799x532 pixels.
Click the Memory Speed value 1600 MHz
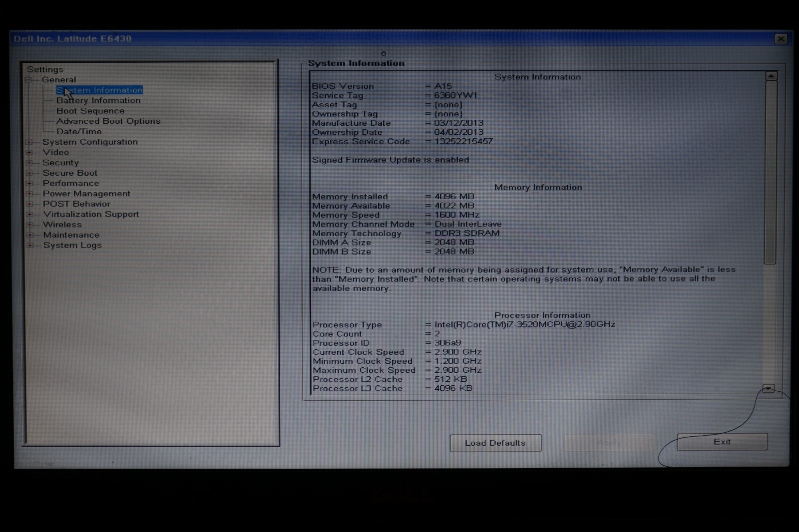point(456,215)
